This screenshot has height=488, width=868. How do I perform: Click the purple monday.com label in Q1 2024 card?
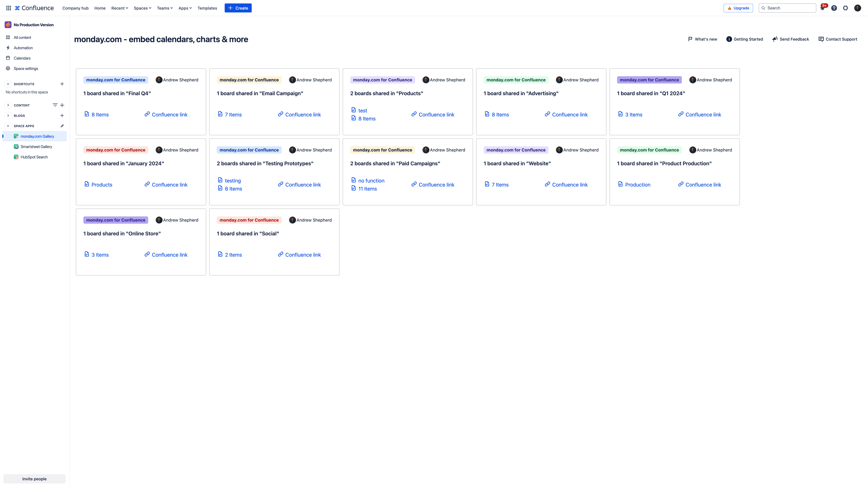[x=649, y=80]
